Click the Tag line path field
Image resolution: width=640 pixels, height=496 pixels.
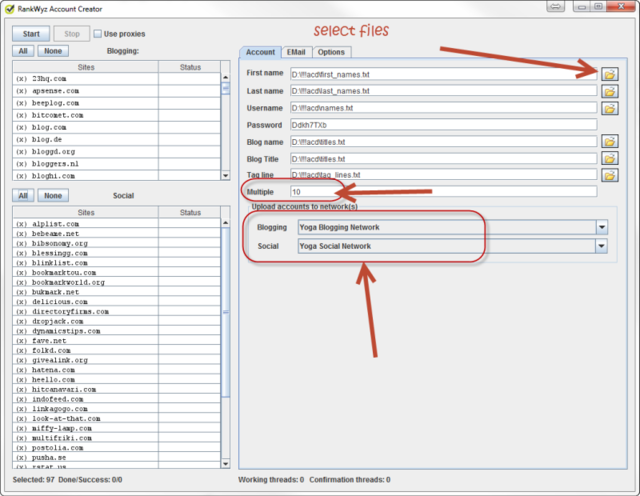pos(443,175)
